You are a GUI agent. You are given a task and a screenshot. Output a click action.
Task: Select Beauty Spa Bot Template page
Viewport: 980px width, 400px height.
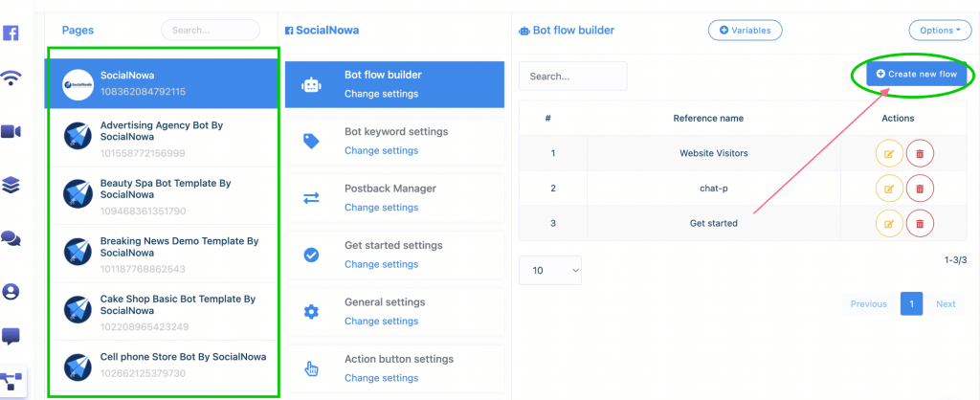(x=163, y=196)
